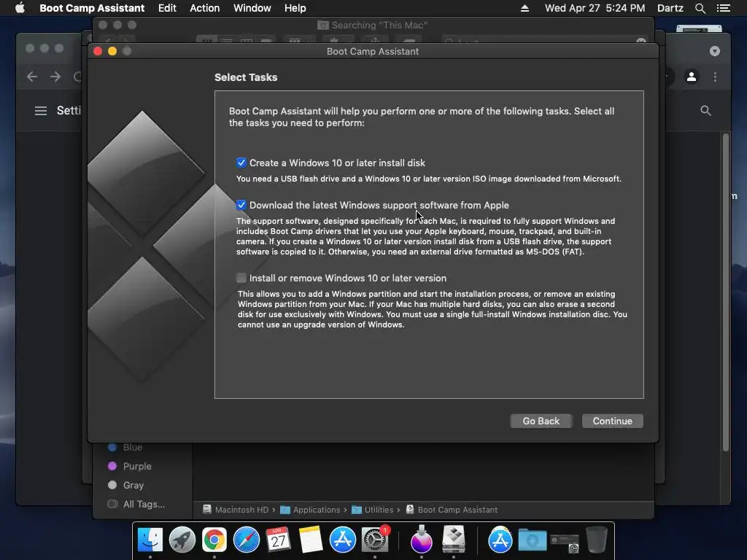Click Chrome forward arrow
Screen dimensions: 747x560
point(55,77)
